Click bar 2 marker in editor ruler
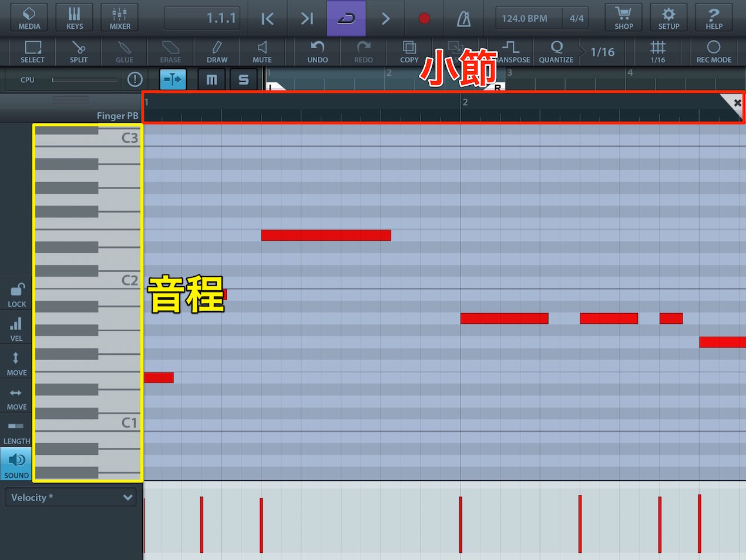Image resolution: width=746 pixels, height=560 pixels. (x=465, y=102)
